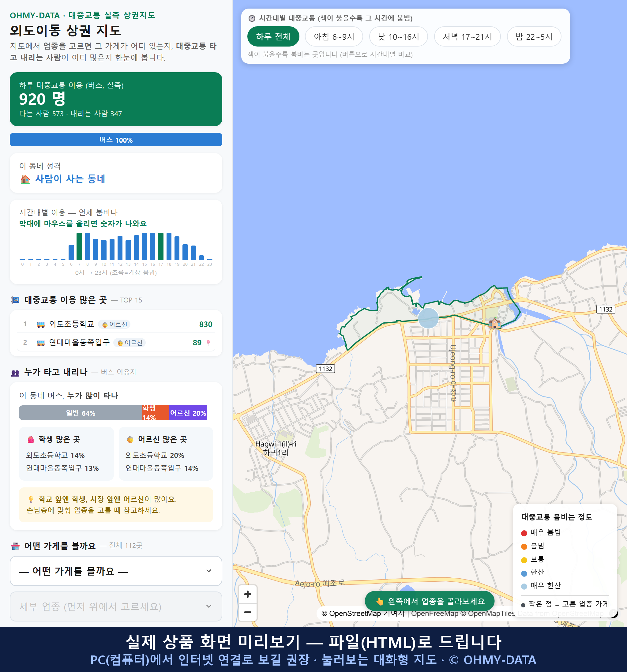Select the 밤 22~5시 time filter
627x672 pixels.
pyautogui.click(x=534, y=36)
